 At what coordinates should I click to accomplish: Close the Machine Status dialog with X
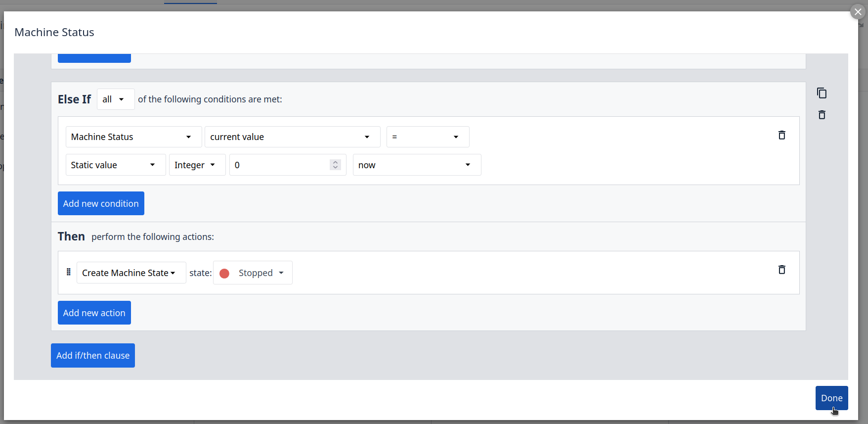tap(858, 12)
